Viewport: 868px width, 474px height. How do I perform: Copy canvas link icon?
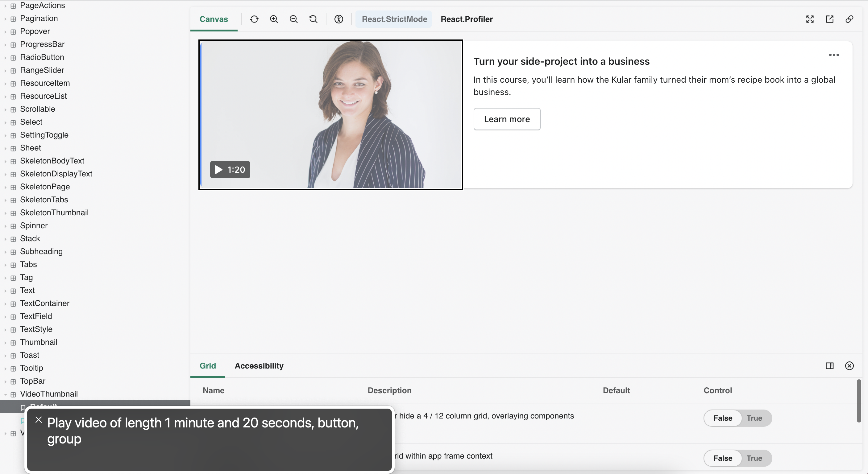[849, 19]
